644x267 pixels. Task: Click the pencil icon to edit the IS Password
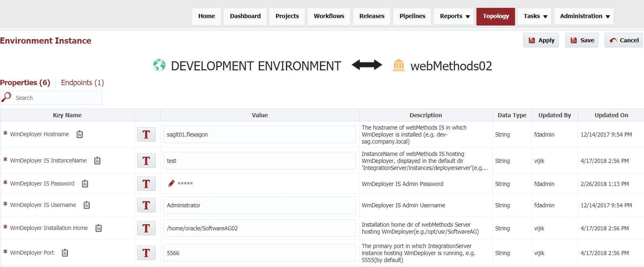171,183
